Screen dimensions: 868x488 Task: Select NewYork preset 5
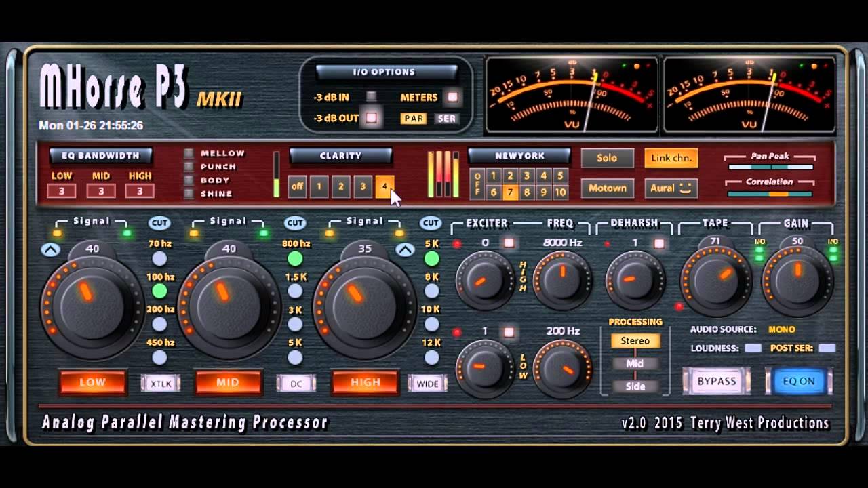pos(560,176)
